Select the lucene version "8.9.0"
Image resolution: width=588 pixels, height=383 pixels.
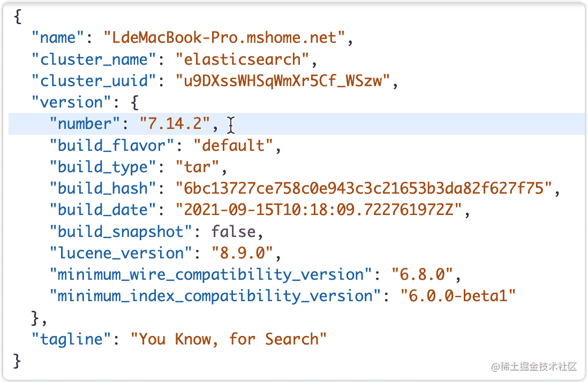[x=242, y=254]
